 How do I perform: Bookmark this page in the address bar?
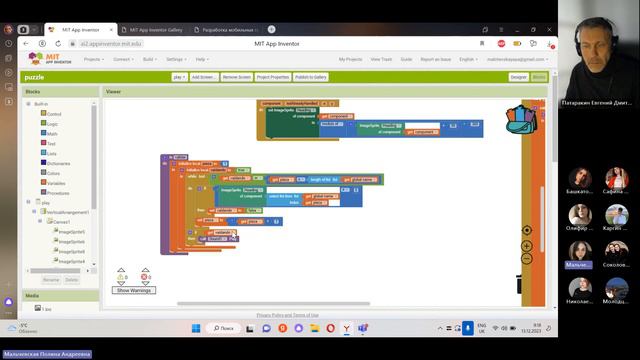pos(482,44)
